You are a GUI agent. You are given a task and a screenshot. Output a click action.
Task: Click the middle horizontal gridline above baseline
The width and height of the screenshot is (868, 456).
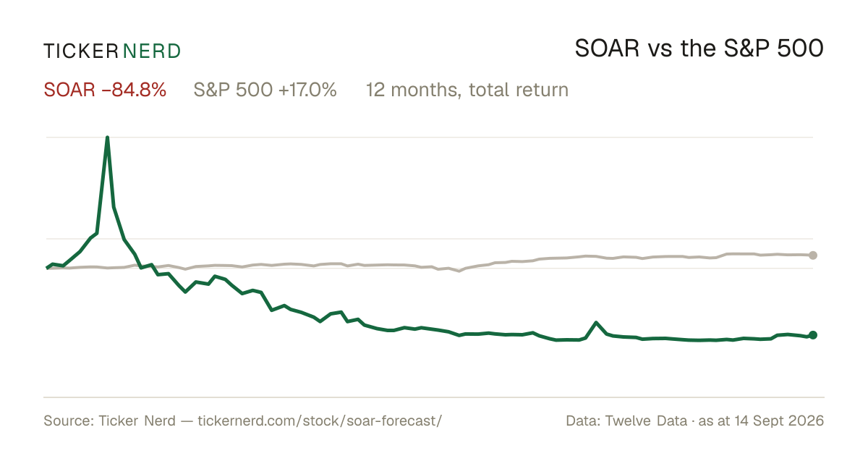(x=430, y=238)
